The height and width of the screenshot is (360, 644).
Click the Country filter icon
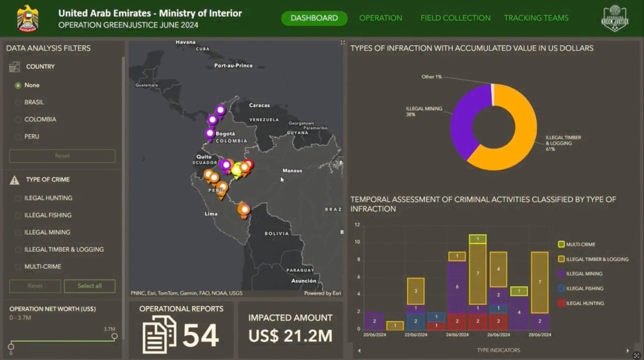pos(14,66)
